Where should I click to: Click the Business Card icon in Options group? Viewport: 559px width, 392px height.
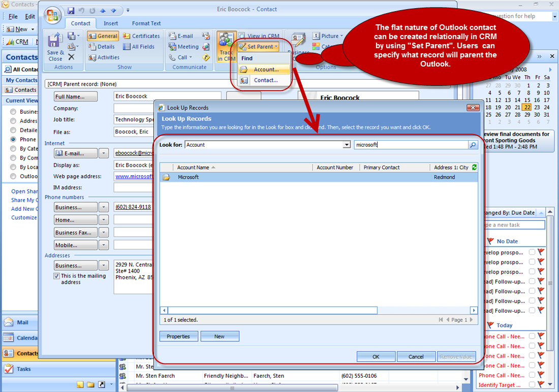pyautogui.click(x=298, y=40)
